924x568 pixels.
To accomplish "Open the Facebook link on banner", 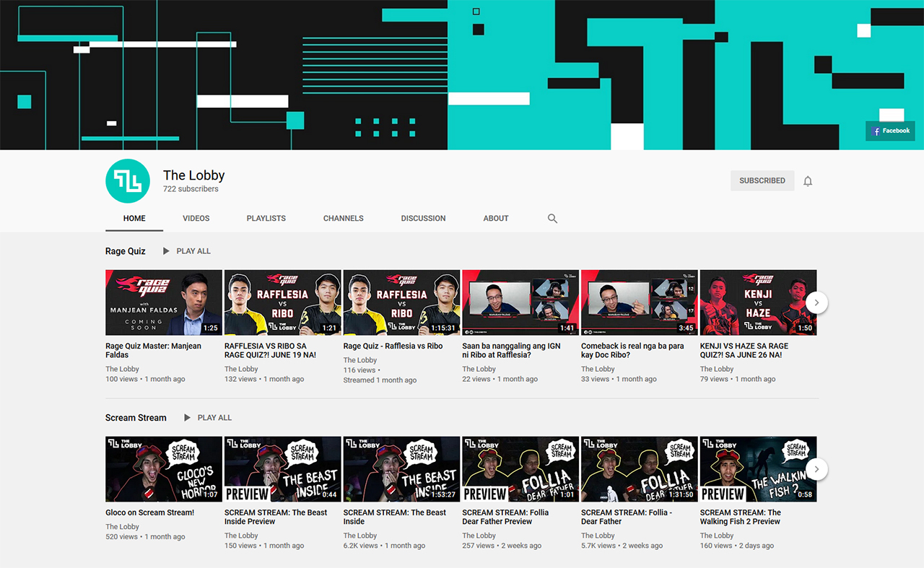I will (890, 131).
